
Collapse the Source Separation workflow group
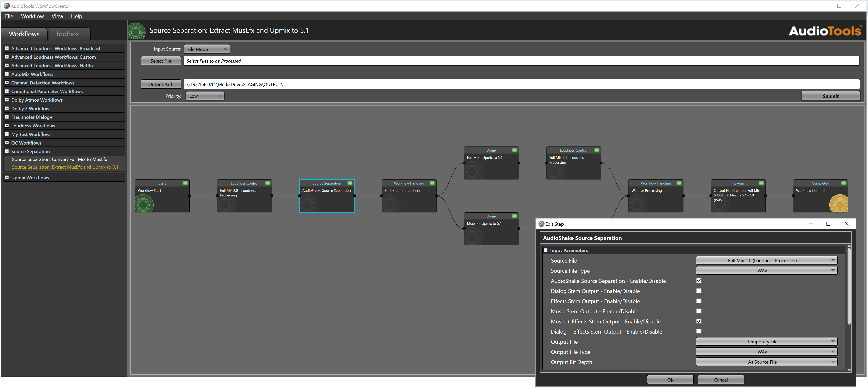(7, 152)
